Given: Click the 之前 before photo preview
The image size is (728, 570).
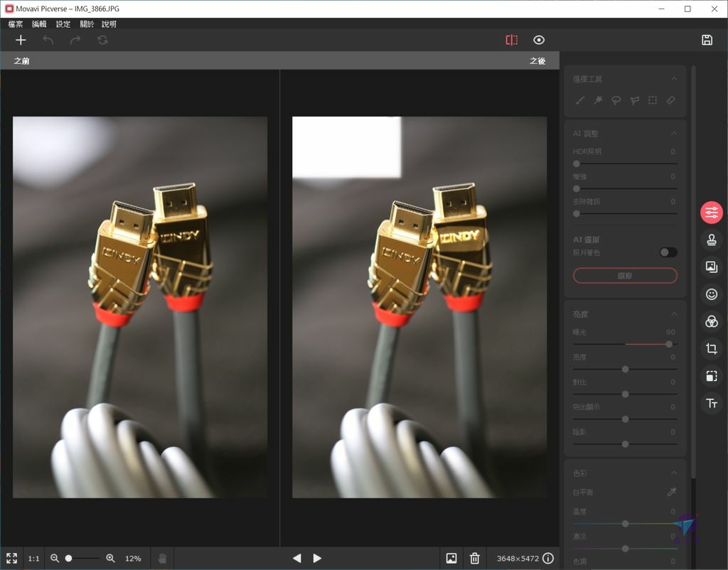Looking at the screenshot, I should 140,307.
